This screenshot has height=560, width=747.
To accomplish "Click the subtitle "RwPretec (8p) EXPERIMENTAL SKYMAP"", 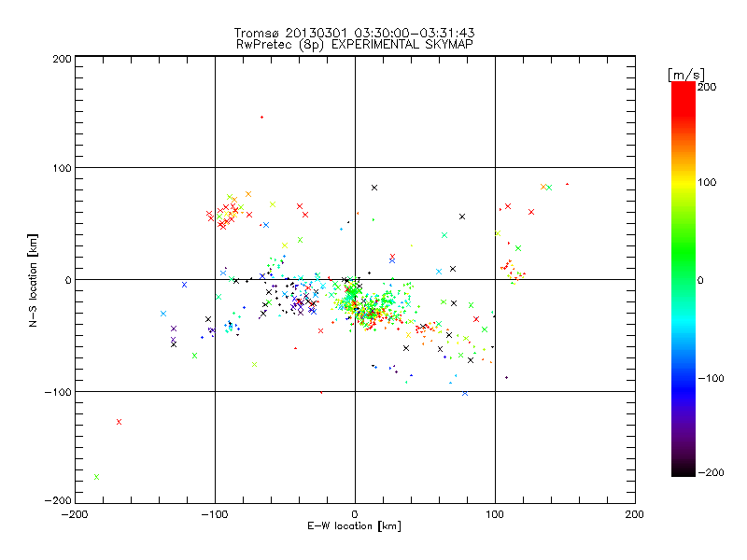I will click(355, 45).
